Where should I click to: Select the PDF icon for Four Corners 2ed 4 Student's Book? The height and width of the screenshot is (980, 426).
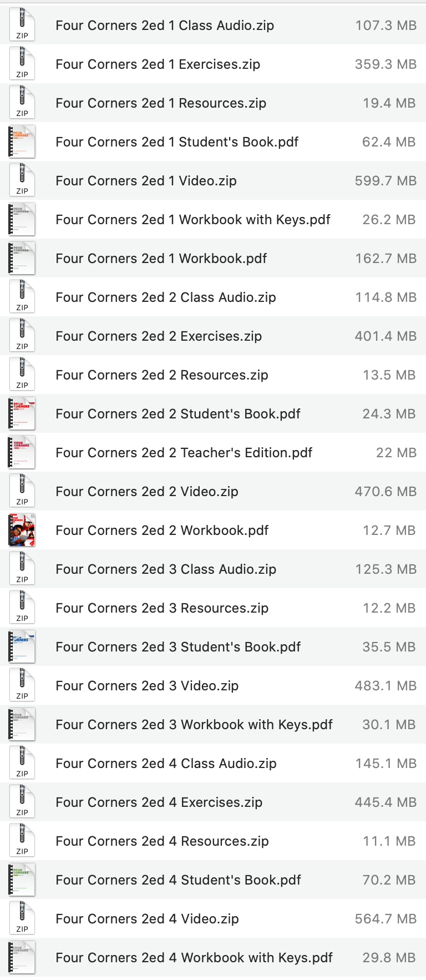click(21, 880)
